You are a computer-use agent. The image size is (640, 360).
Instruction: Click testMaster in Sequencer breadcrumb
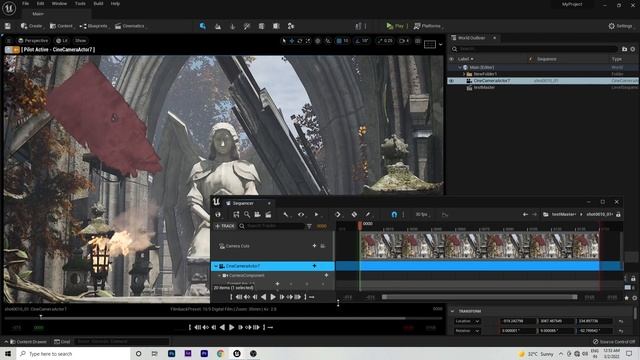(563, 214)
